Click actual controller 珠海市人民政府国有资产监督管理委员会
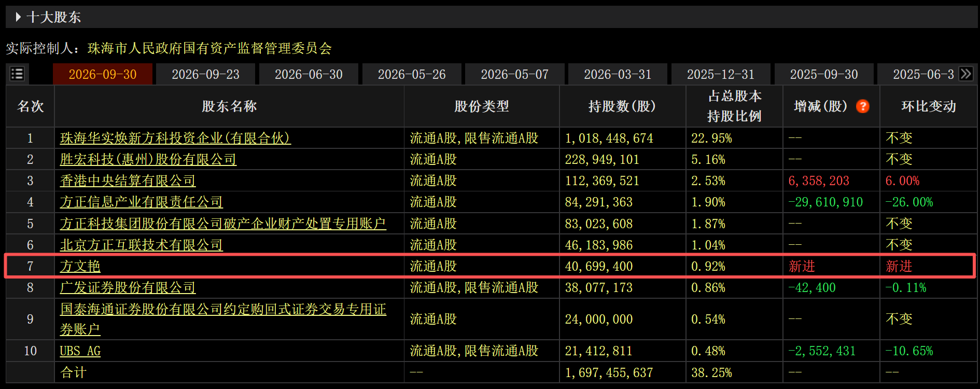The width and height of the screenshot is (980, 389). [x=209, y=48]
